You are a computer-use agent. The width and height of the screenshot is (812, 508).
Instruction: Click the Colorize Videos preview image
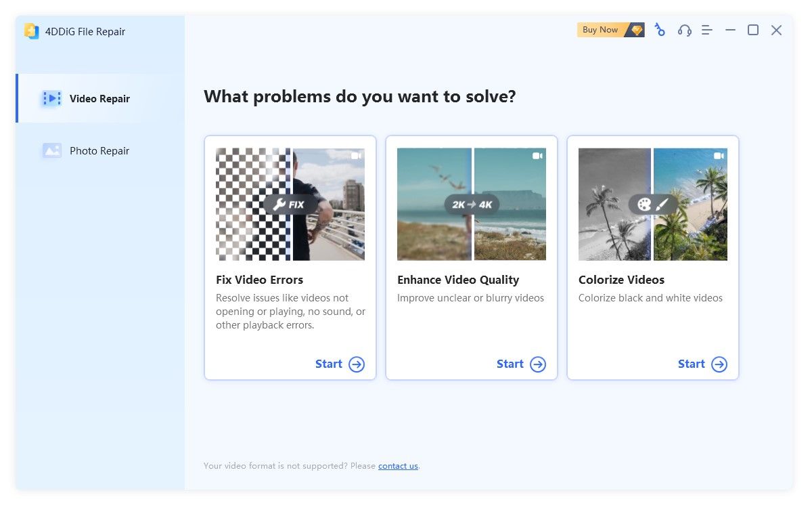tap(652, 204)
